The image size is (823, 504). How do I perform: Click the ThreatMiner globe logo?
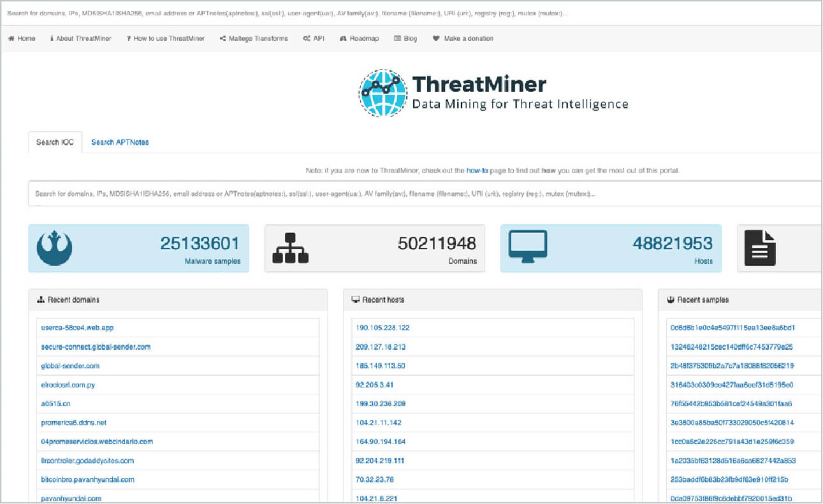coord(382,93)
